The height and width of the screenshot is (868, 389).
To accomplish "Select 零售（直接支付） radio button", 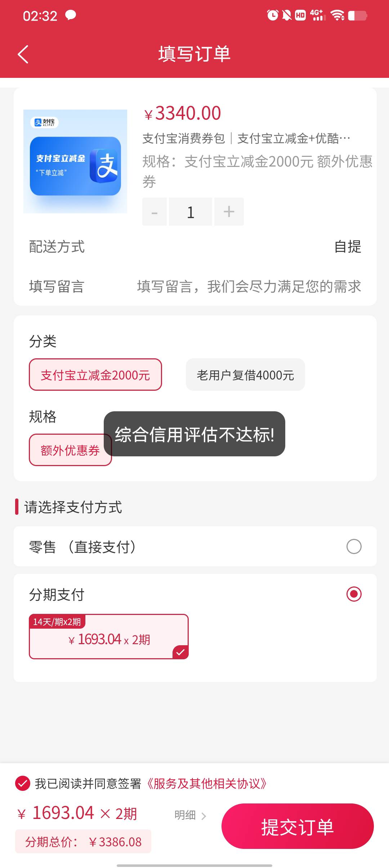I will [354, 546].
